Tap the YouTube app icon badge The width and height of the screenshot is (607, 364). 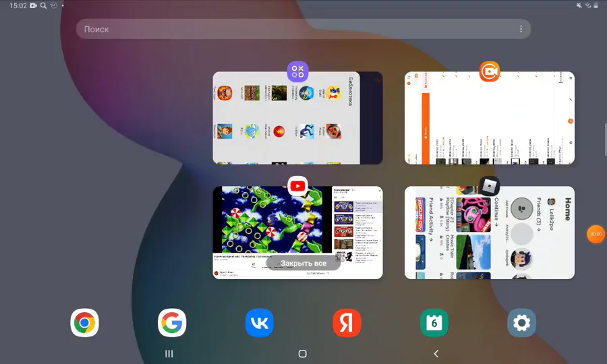(297, 186)
